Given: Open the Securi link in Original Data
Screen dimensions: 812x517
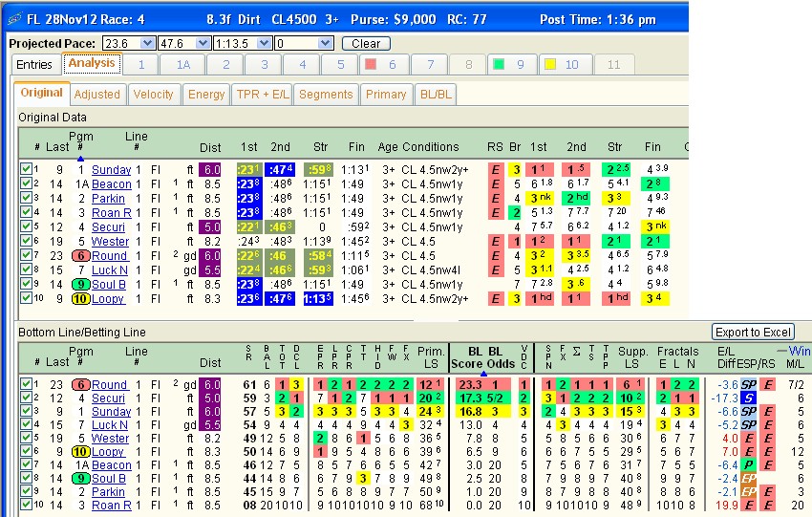Looking at the screenshot, I should (x=108, y=227).
